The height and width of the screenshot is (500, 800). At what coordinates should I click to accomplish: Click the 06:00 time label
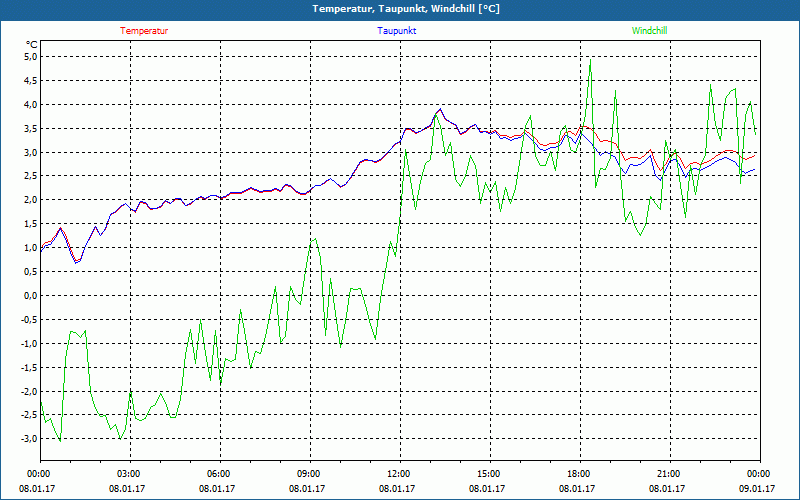click(218, 474)
